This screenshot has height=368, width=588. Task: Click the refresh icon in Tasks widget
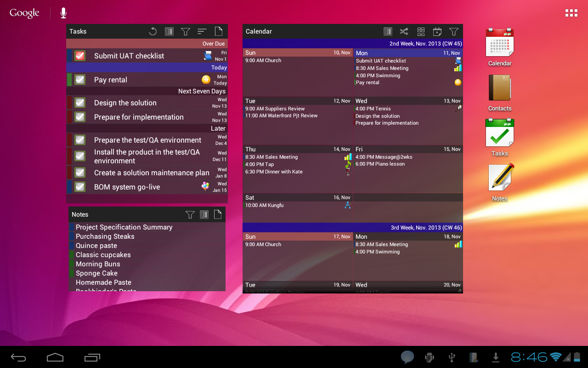tap(153, 31)
